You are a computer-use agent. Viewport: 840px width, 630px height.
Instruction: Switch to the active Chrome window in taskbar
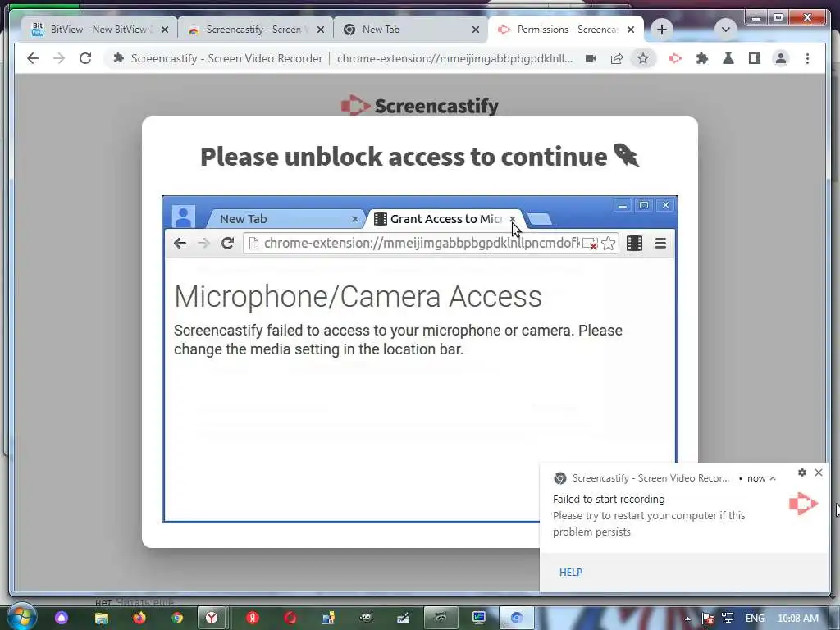tap(517, 618)
